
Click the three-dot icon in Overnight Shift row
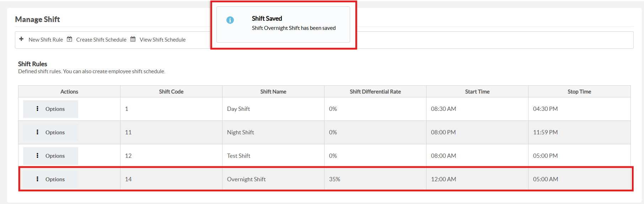click(37, 179)
